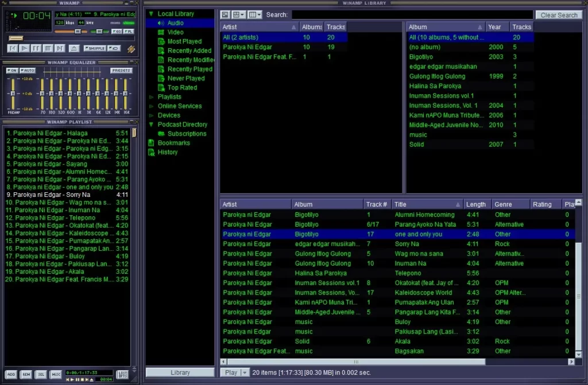This screenshot has width=588, height=385.
Task: Open playlist MISC menu
Action: click(x=56, y=374)
